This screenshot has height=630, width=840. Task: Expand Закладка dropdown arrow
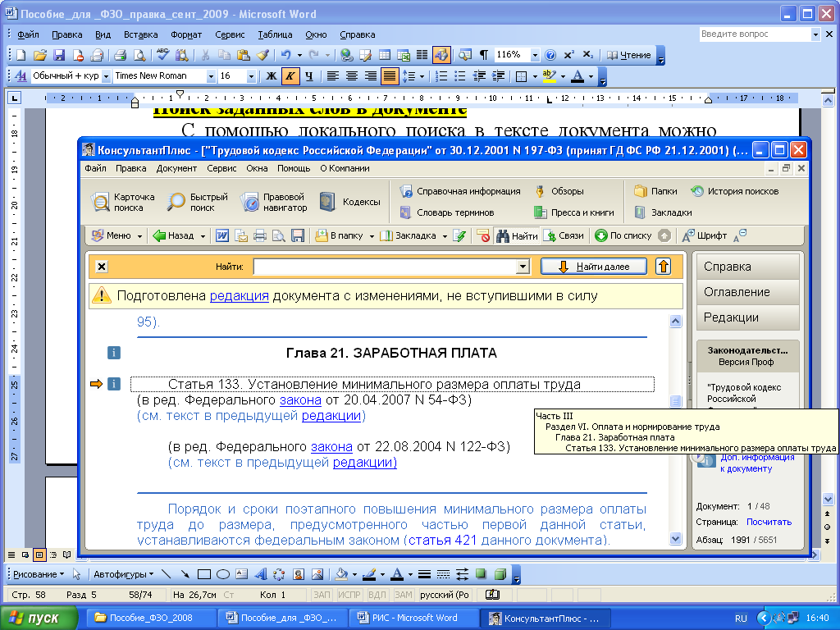(444, 236)
